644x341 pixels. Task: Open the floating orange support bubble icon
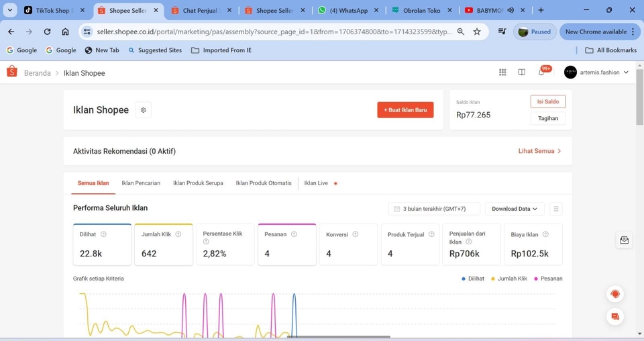coord(615,294)
